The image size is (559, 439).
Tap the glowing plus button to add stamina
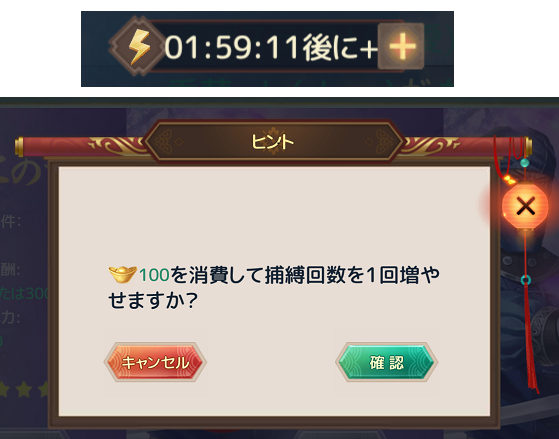tap(402, 47)
